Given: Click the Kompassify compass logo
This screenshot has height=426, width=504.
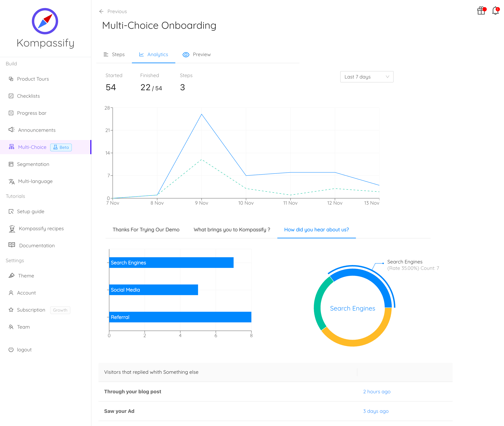Looking at the screenshot, I should [45, 21].
